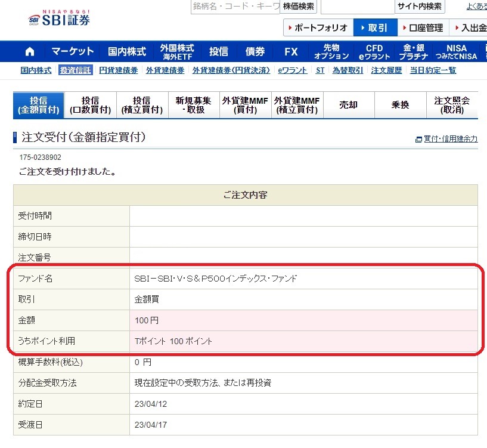Open the 国内株式 menu in the blue bar
The width and height of the screenshot is (487, 448).
127,51
